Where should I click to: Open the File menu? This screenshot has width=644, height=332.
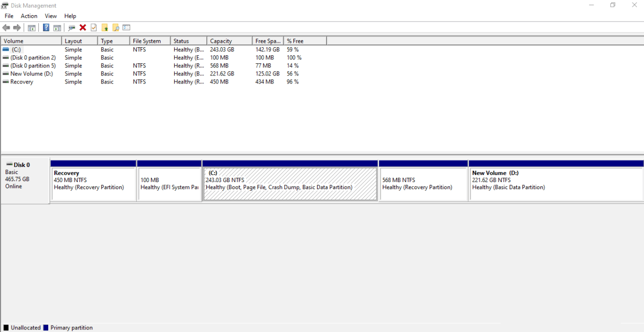pos(9,16)
